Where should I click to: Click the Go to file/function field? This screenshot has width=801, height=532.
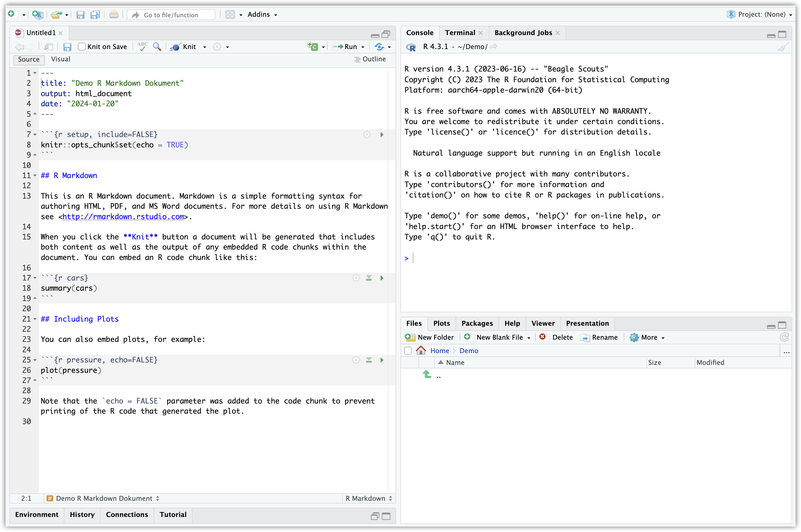[x=171, y=15]
